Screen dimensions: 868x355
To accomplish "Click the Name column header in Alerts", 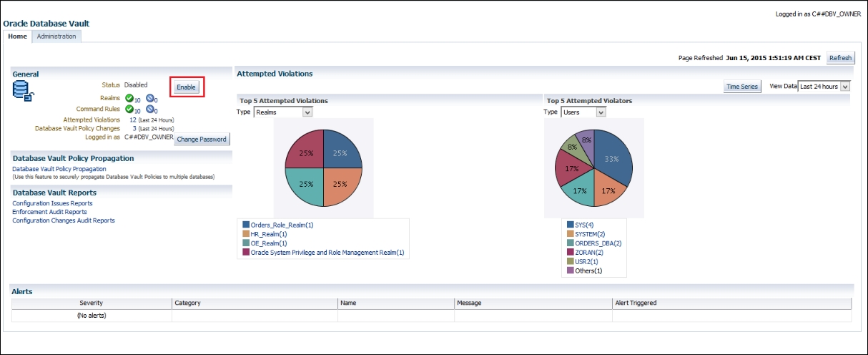I will (x=396, y=303).
